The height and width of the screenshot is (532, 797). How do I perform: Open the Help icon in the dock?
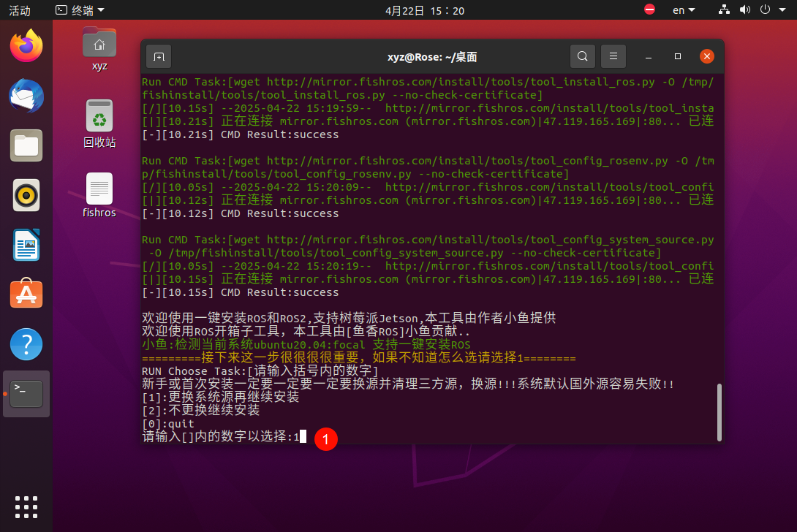tap(26, 344)
